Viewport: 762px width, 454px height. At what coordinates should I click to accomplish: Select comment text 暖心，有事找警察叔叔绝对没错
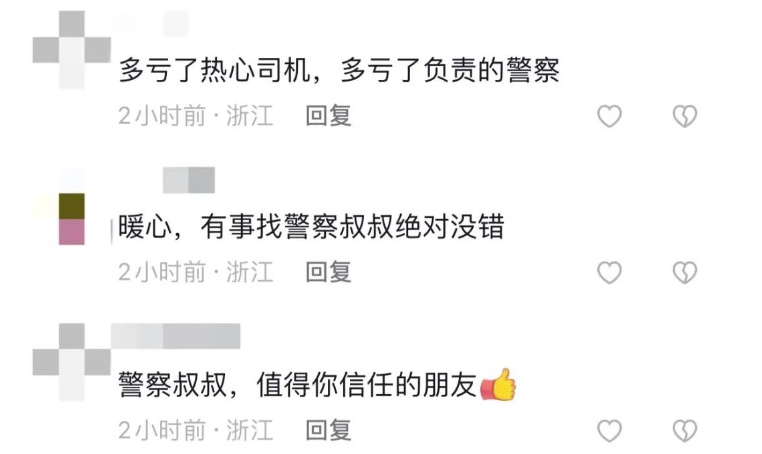311,227
